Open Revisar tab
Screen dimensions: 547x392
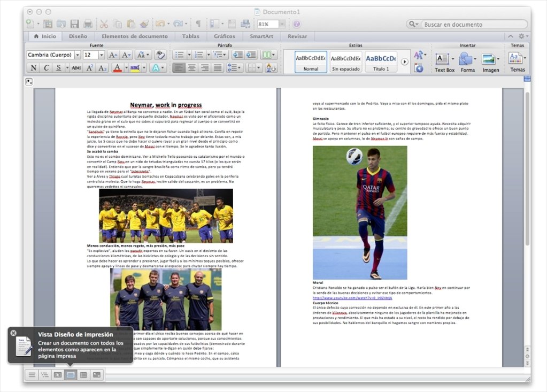[x=297, y=36]
